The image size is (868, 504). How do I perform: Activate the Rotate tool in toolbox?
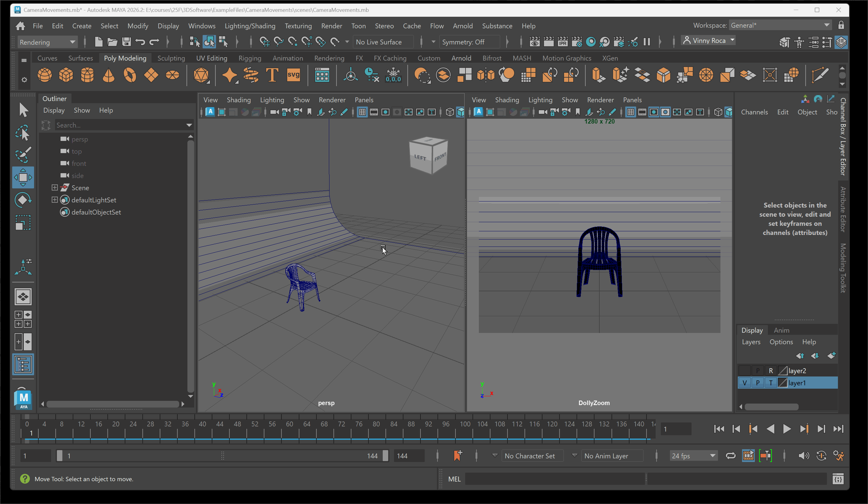[x=23, y=200]
